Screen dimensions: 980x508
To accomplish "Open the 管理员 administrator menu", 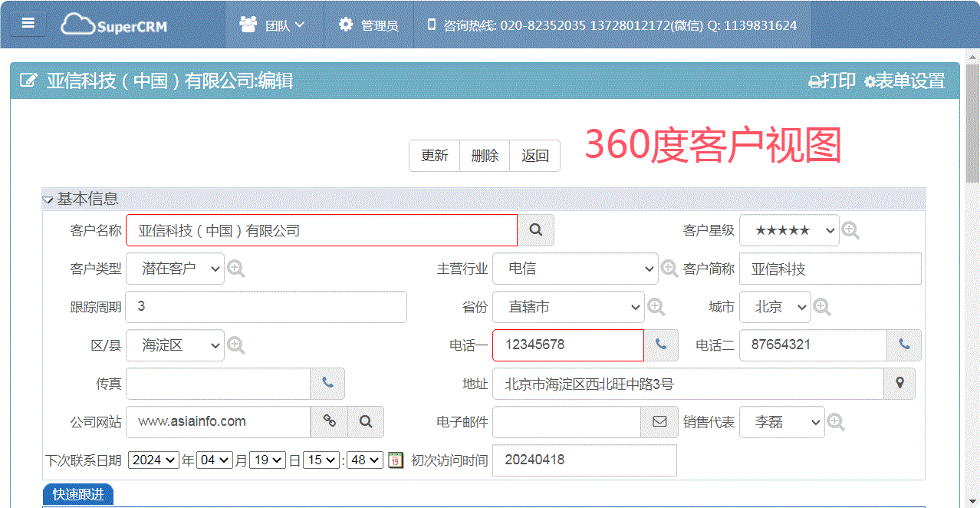I will (368, 25).
